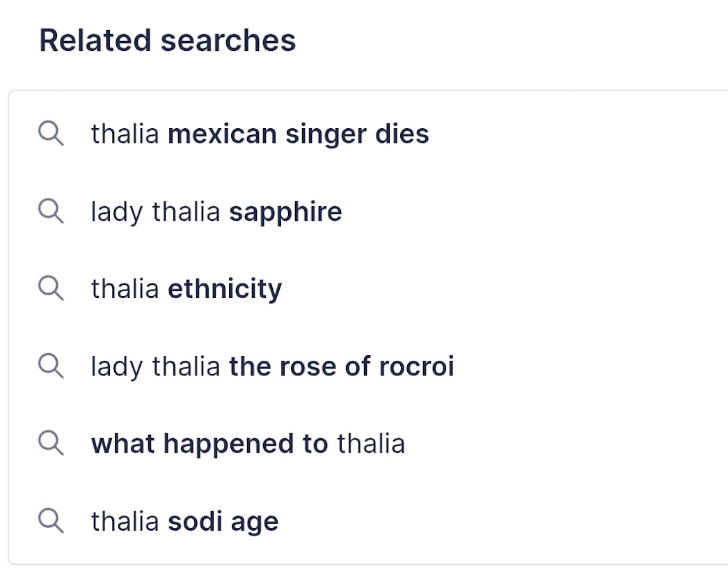Open the 'thalia ethnicity' suggestion
This screenshot has width=728, height=576.
(x=186, y=289)
